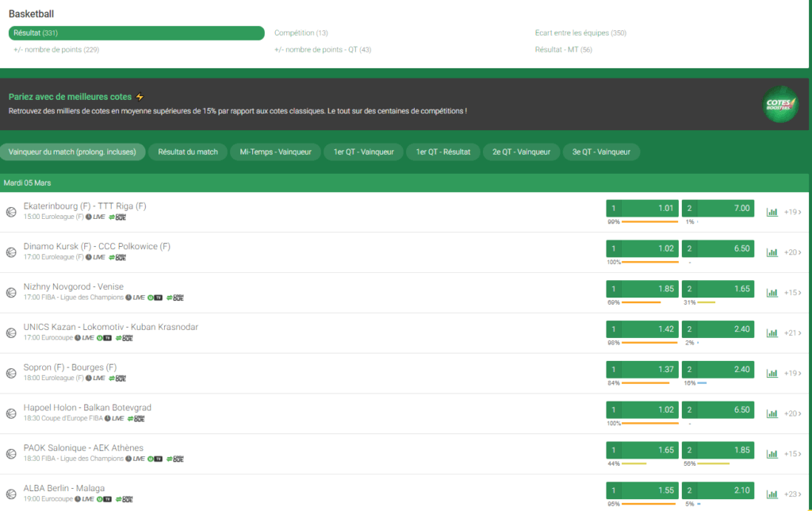Open statistics chart for UNICS Kazan match

(772, 332)
